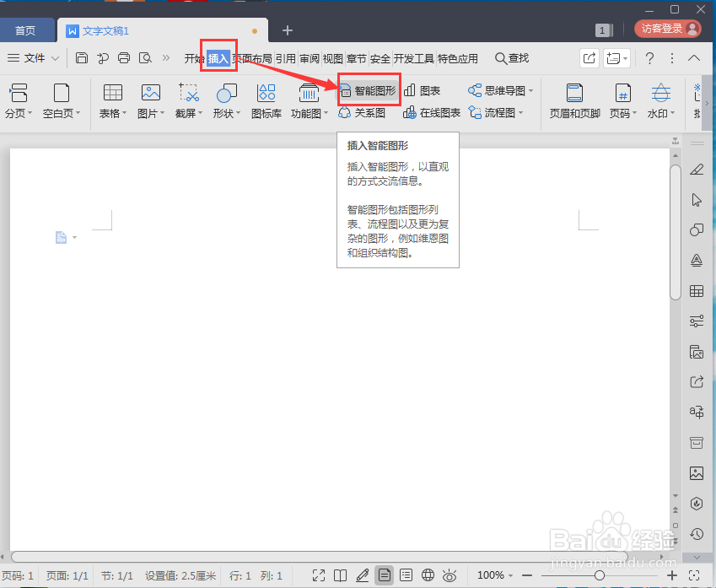Insert smart graphic (智能图形)
The image size is (716, 588).
click(x=368, y=90)
